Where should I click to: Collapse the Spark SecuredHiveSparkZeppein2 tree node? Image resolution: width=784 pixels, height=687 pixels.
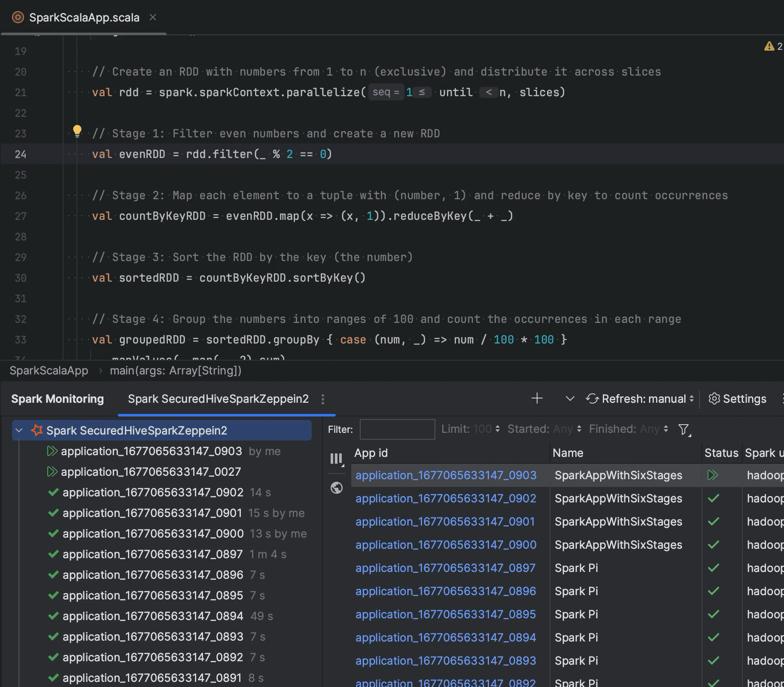point(18,430)
